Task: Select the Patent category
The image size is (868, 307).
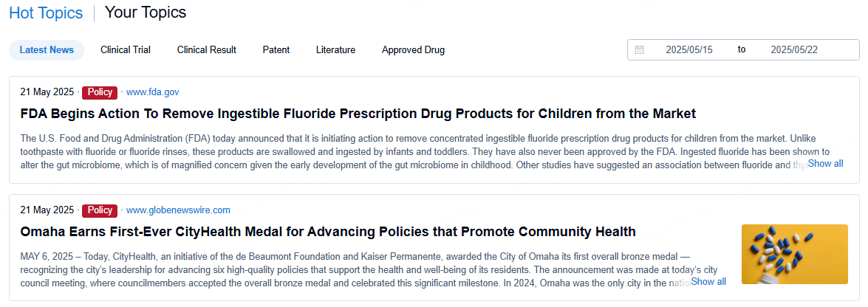Action: 276,50
